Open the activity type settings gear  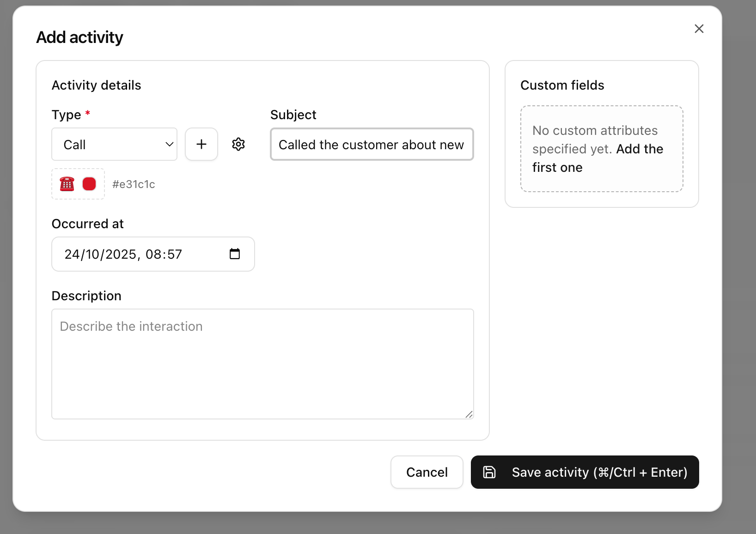(x=238, y=144)
